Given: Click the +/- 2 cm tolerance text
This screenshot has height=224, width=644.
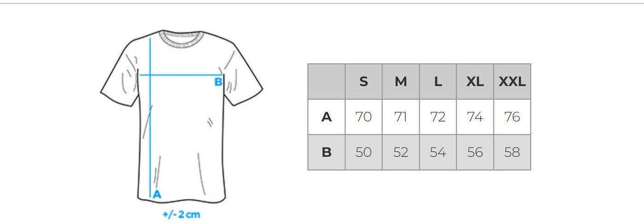Looking at the screenshot, I should click(181, 214).
